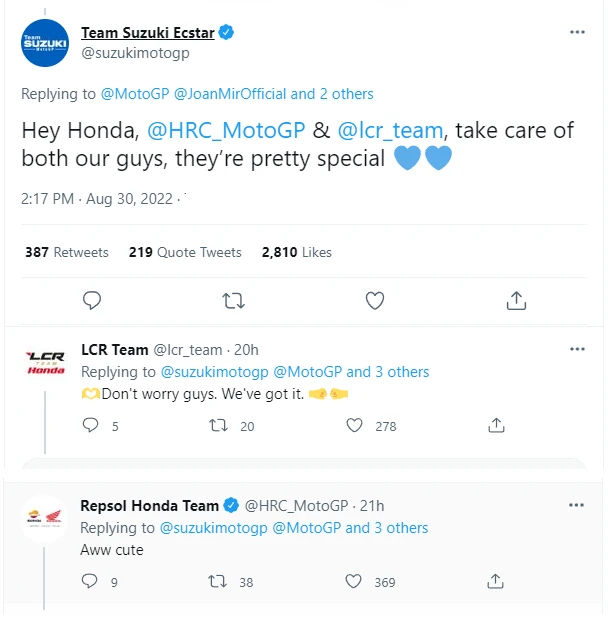Reply to the LCR Team tweet
The width and height of the screenshot is (608, 629).
point(91,425)
